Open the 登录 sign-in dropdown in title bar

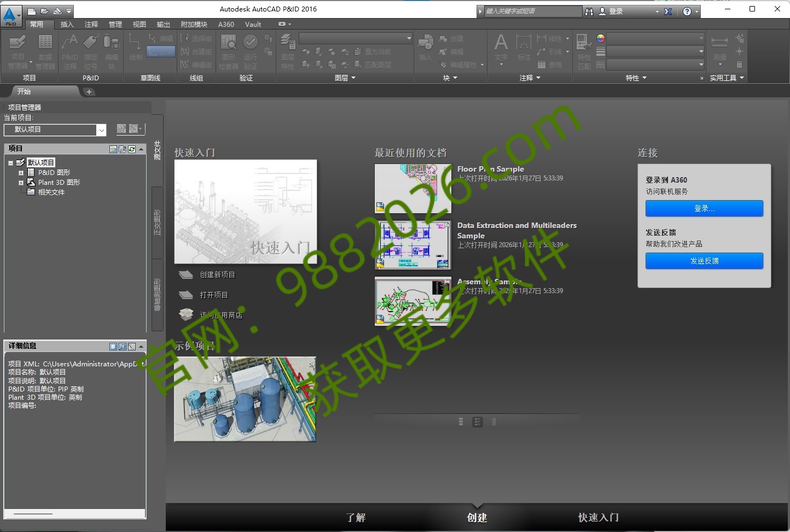click(x=657, y=11)
